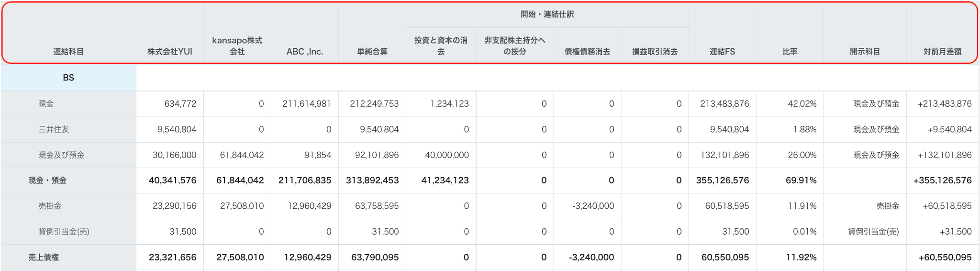Click the -3,240,000 cell in 売掛金 row
The height and width of the screenshot is (271, 980).
(x=593, y=206)
